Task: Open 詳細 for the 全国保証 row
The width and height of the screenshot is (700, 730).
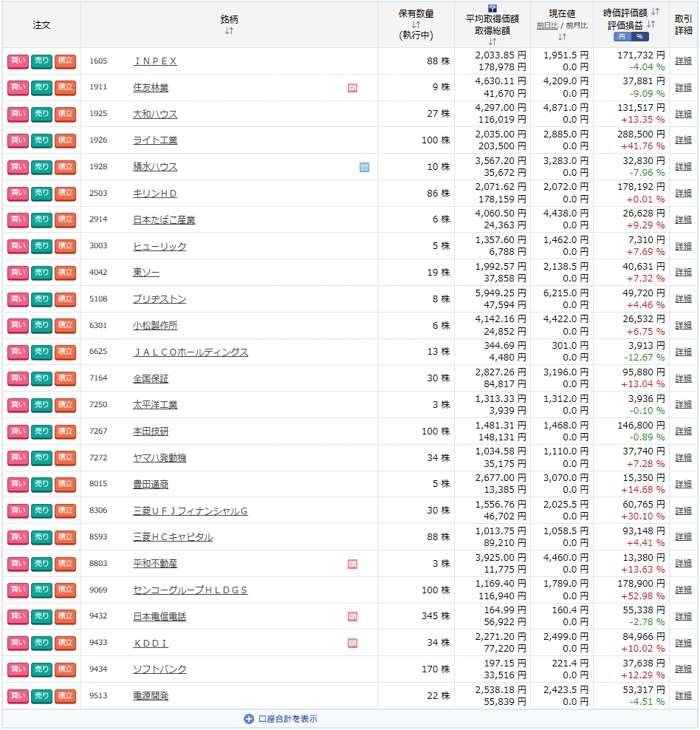Action: point(683,378)
